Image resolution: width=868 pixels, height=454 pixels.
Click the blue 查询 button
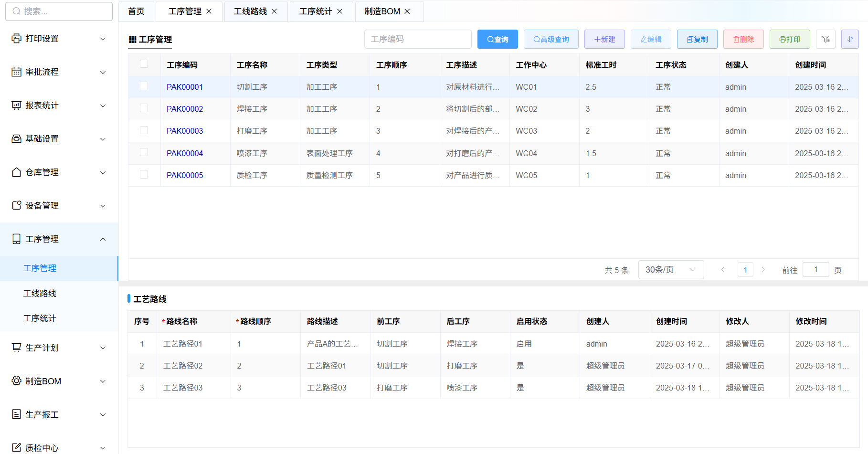click(498, 39)
